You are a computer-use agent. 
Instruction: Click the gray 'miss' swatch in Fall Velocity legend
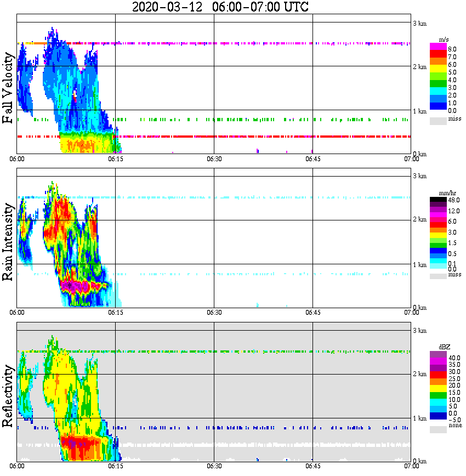pos(438,121)
